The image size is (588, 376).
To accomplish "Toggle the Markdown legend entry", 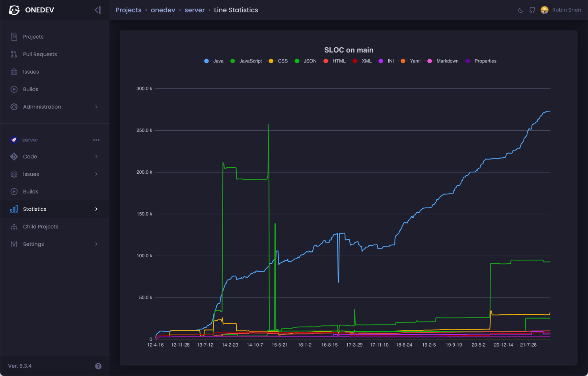I will pos(442,61).
